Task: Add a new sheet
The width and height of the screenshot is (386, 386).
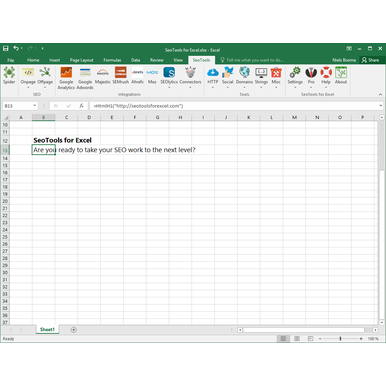Action: [x=74, y=330]
